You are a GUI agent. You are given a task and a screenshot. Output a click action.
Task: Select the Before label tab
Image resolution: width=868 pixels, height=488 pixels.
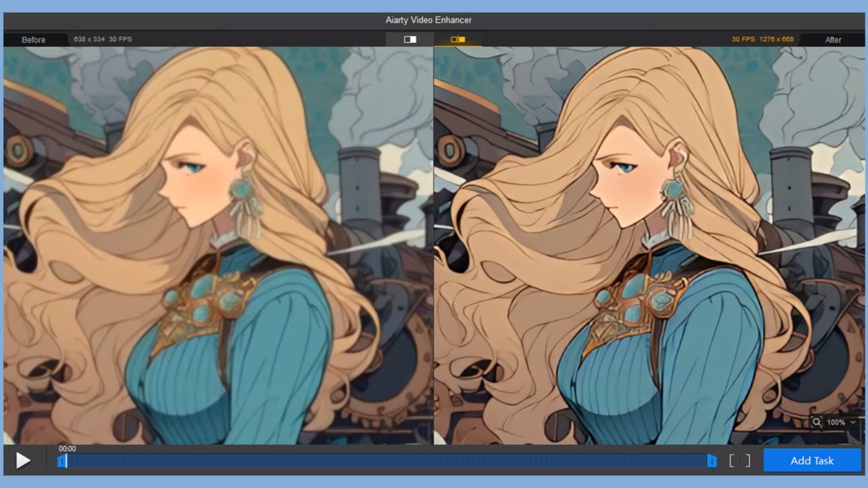[34, 40]
